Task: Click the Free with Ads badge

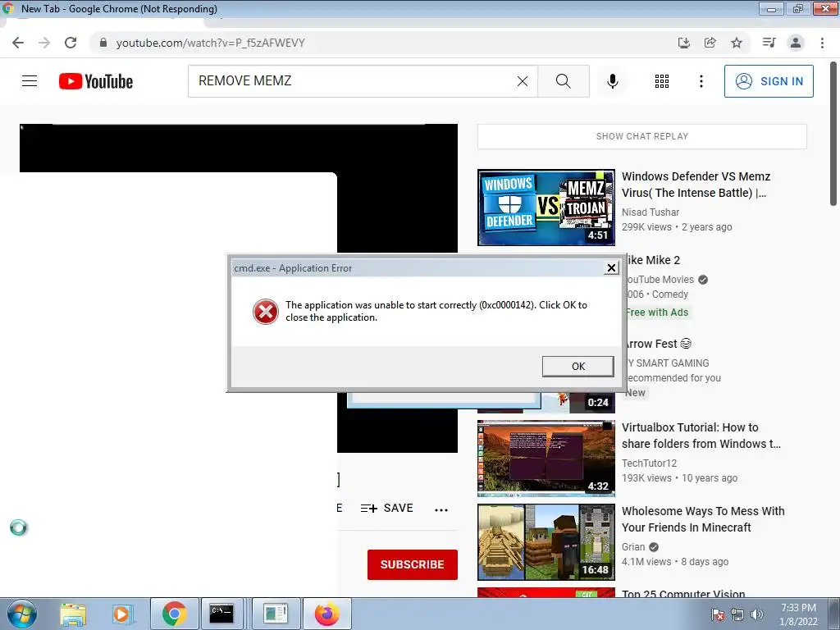Action: 658,313
